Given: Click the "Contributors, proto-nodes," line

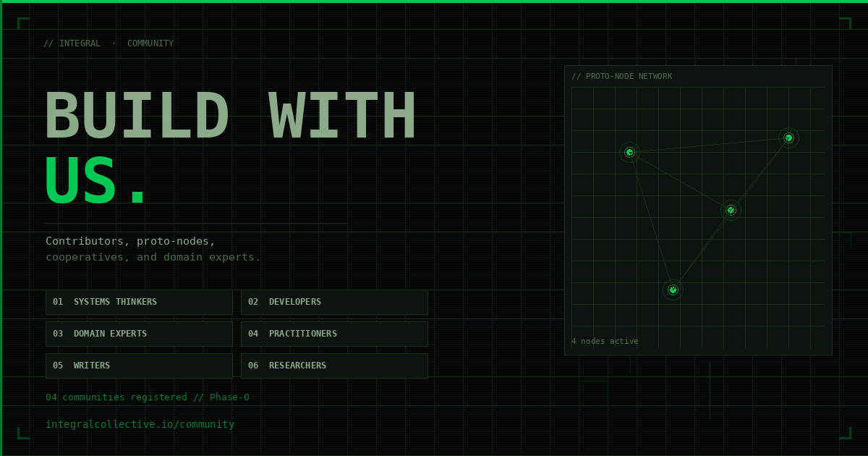Looking at the screenshot, I should coord(131,241).
